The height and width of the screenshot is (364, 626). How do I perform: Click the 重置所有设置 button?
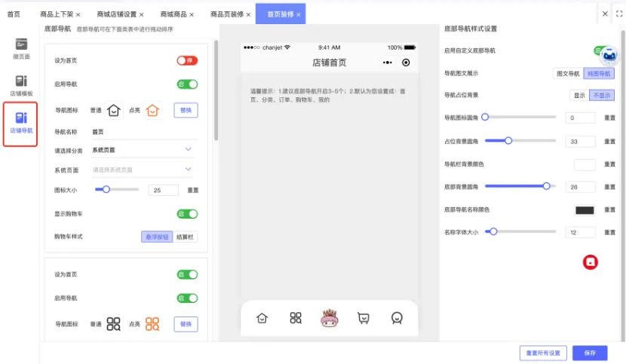click(x=542, y=353)
